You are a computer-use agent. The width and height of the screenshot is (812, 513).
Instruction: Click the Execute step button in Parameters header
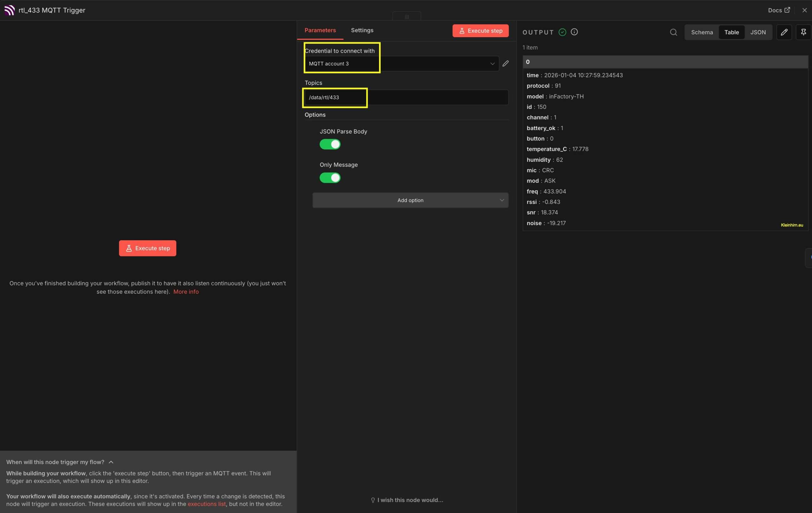coord(480,31)
